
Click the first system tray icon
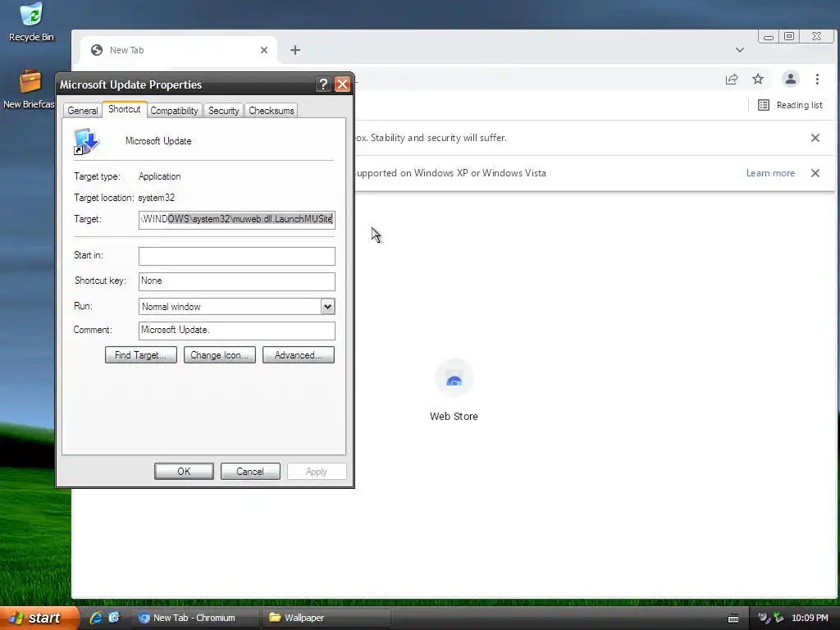[x=765, y=618]
